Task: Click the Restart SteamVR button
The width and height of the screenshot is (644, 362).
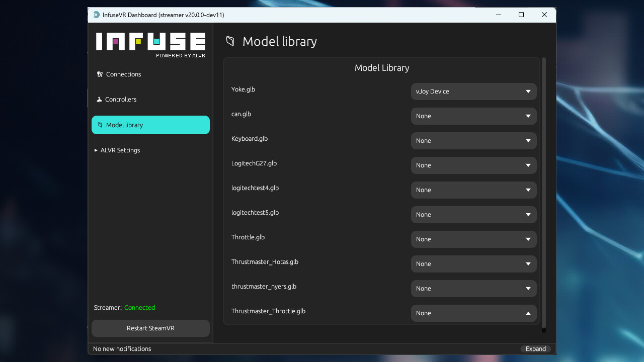Action: tap(150, 328)
